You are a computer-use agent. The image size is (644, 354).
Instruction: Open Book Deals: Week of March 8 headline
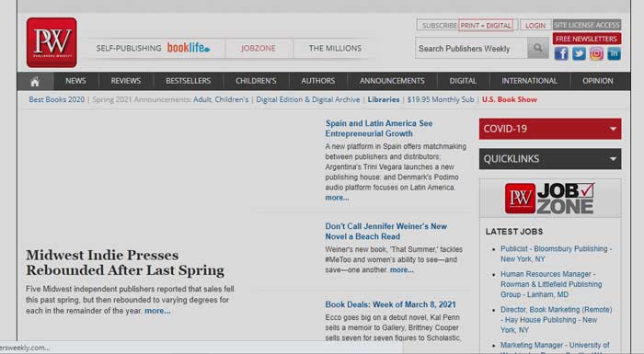(391, 304)
